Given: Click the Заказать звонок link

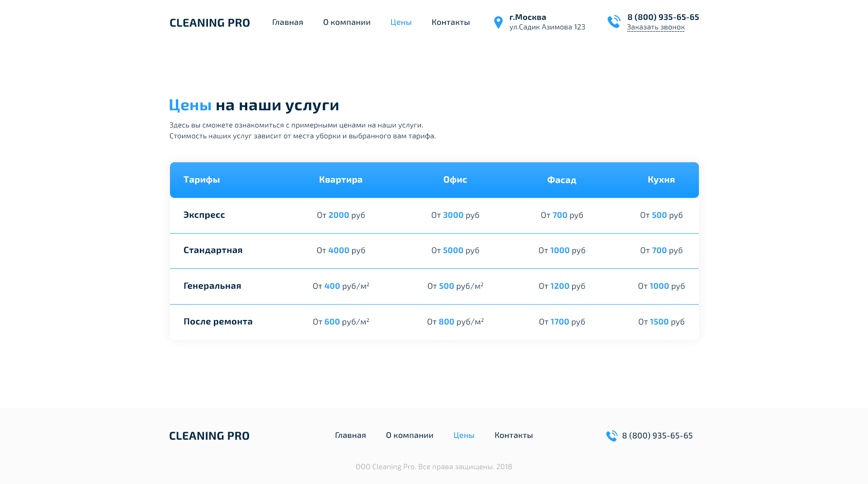Looking at the screenshot, I should click(656, 27).
